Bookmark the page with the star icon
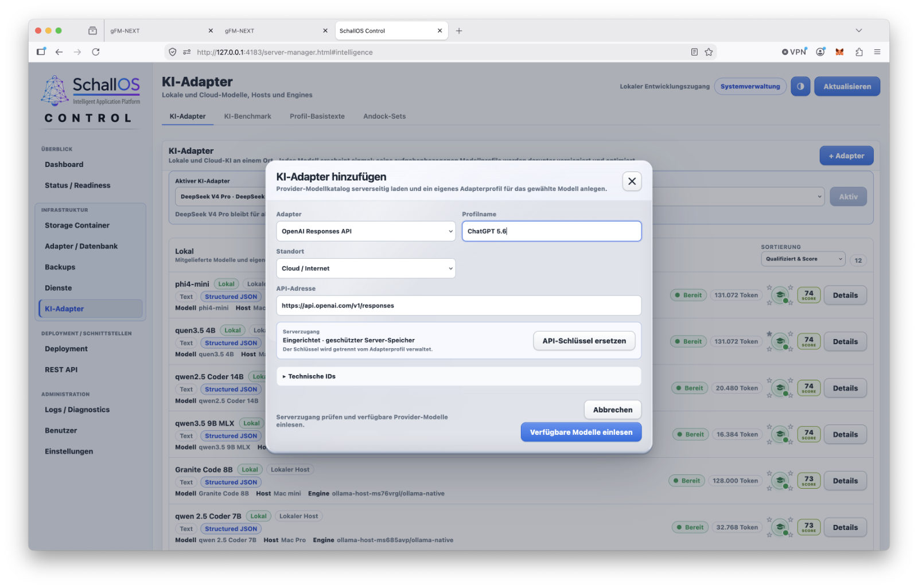The height and width of the screenshot is (588, 918). coord(709,52)
